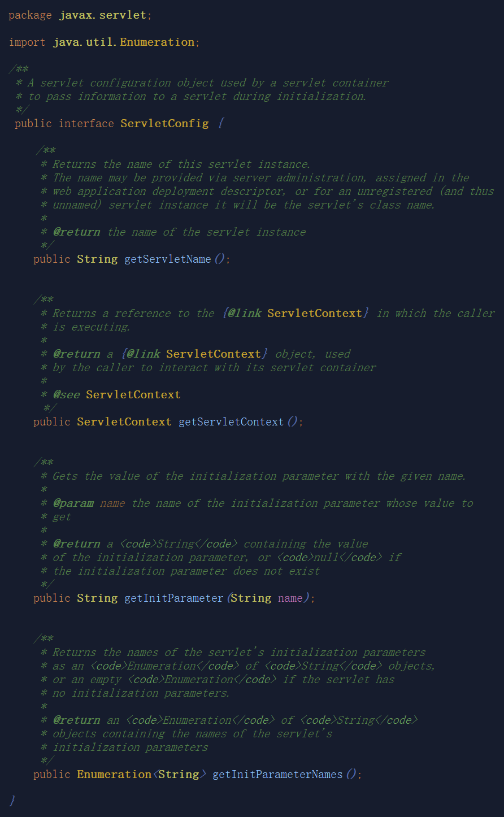This screenshot has height=817, width=504.
Task: Click the javax.servlet package name
Action: pyautogui.click(x=103, y=15)
